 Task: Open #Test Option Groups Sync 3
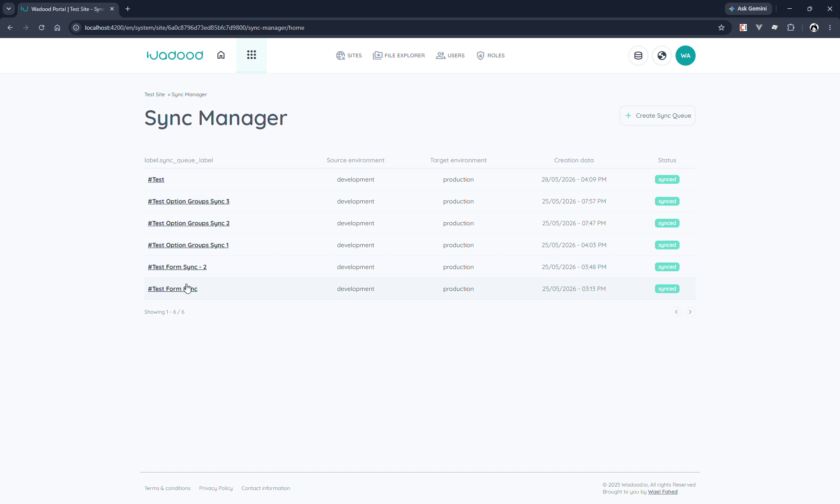click(189, 201)
